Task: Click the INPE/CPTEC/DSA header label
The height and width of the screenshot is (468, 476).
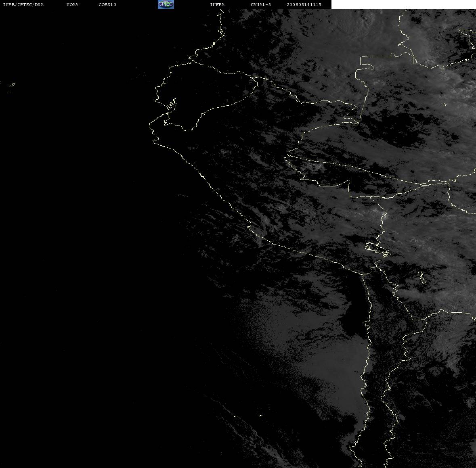Action: [x=23, y=4]
